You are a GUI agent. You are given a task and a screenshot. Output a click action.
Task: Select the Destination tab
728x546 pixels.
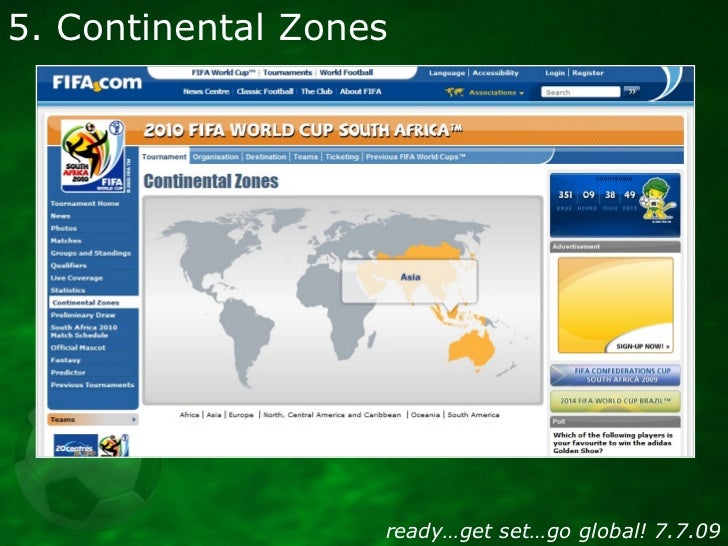[266, 157]
